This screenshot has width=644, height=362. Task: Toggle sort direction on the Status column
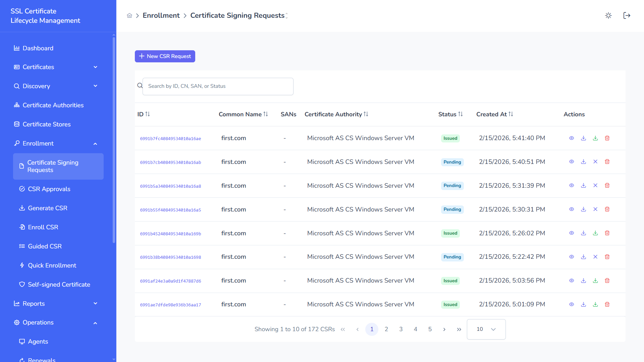(460, 114)
